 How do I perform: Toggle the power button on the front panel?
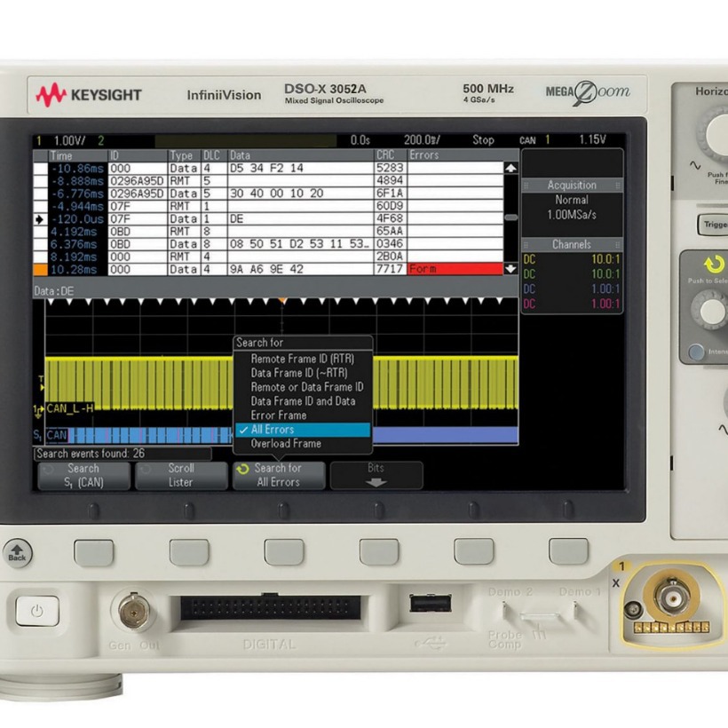click(x=37, y=611)
